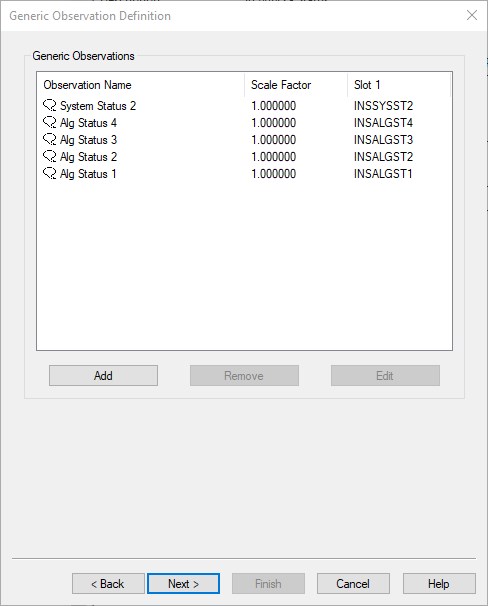Click the System Status 2 observation icon
The width and height of the screenshot is (488, 606).
(49, 106)
